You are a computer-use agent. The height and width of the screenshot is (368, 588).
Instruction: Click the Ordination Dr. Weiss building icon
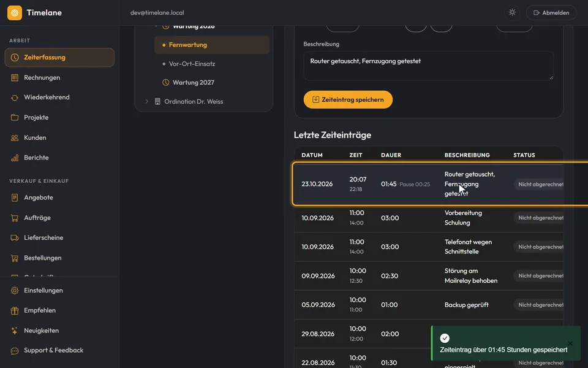[x=157, y=101]
